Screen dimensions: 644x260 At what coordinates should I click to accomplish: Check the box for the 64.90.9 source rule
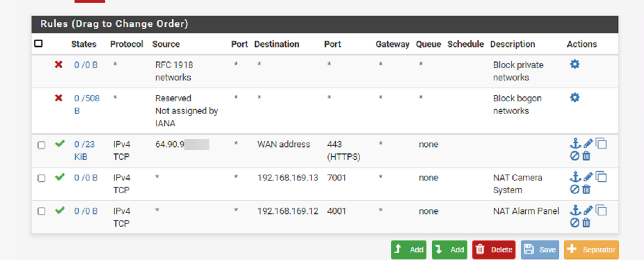tap(41, 145)
